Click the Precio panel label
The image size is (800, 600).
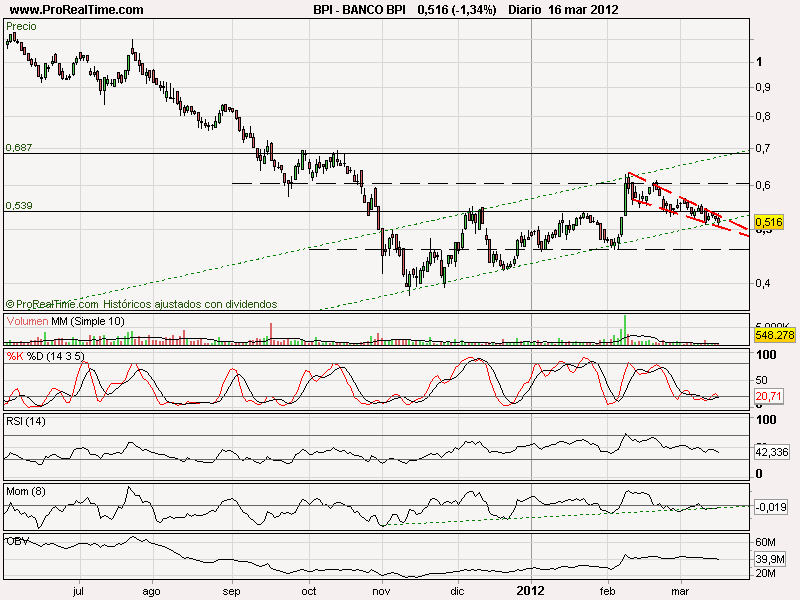click(x=21, y=27)
